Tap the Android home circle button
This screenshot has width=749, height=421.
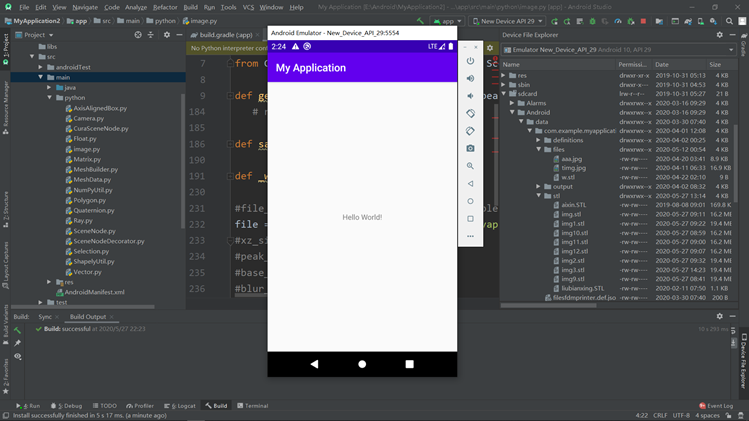[362, 364]
